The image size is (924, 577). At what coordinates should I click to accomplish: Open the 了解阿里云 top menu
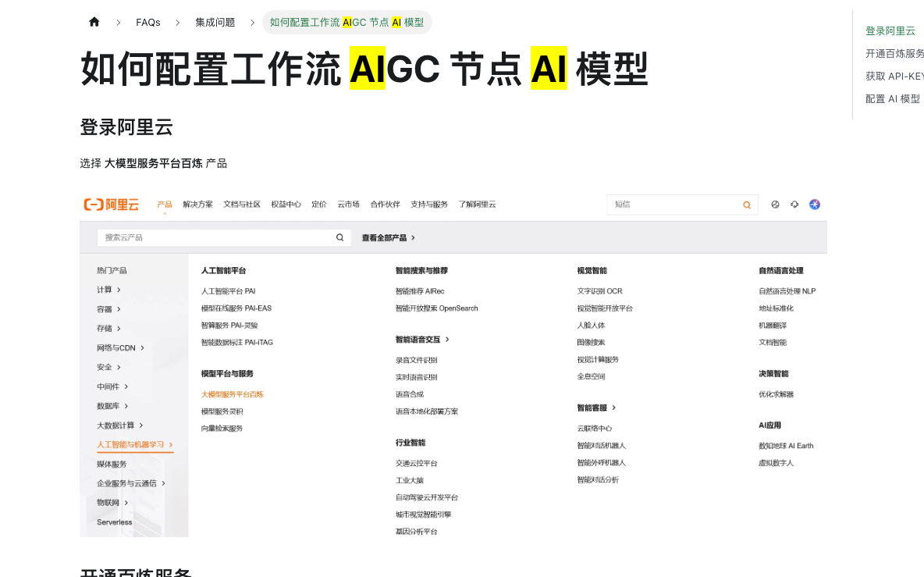click(x=478, y=205)
